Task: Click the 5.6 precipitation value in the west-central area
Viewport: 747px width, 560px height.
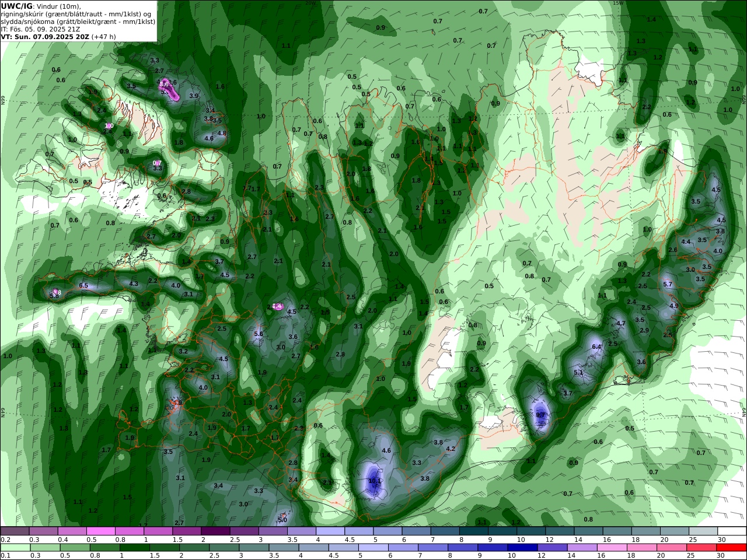Action: click(259, 334)
